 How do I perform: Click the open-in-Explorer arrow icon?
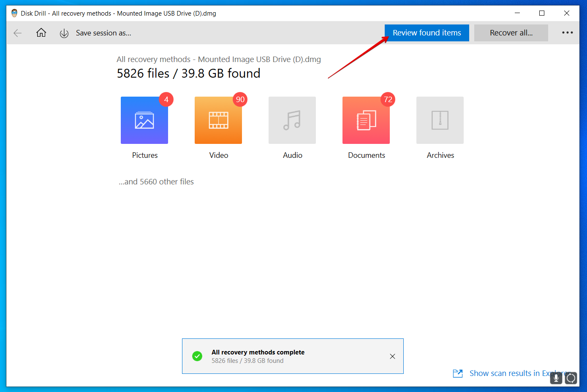coord(458,373)
